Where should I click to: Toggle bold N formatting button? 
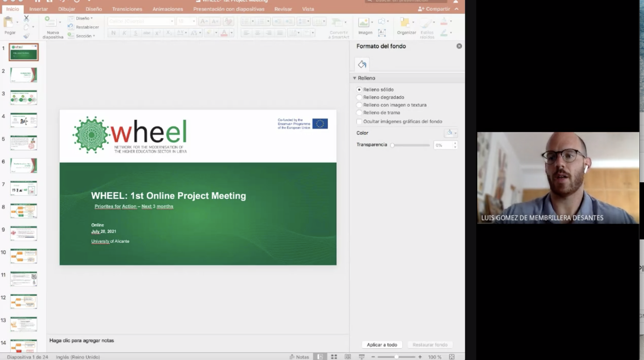pyautogui.click(x=113, y=33)
